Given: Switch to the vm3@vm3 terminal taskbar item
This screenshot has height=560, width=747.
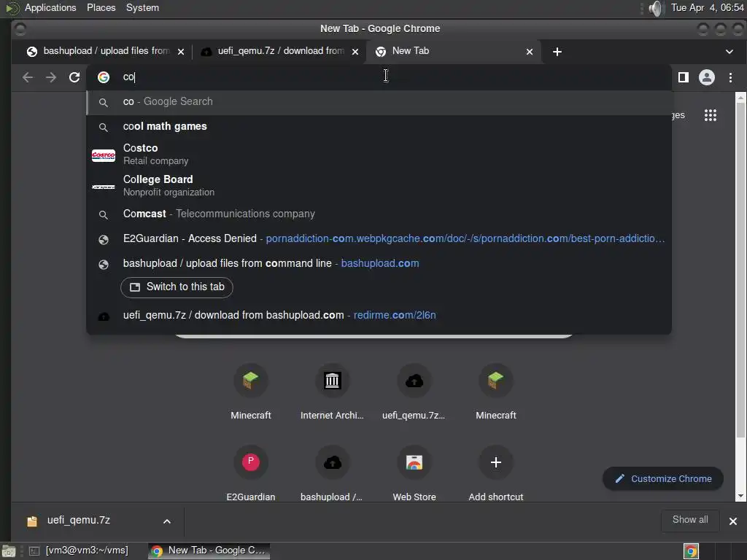Looking at the screenshot, I should (79, 551).
